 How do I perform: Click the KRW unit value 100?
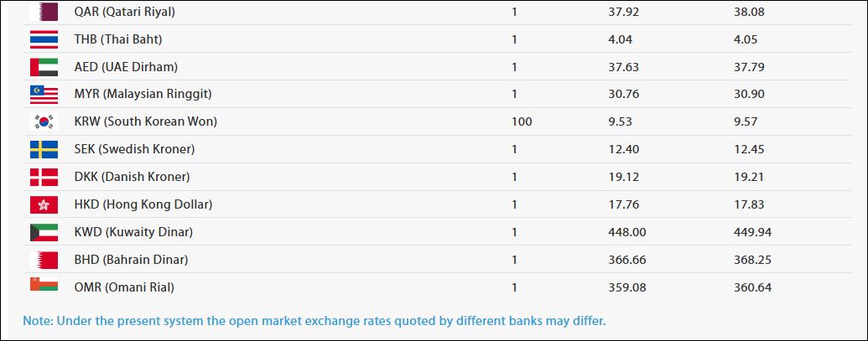[522, 121]
